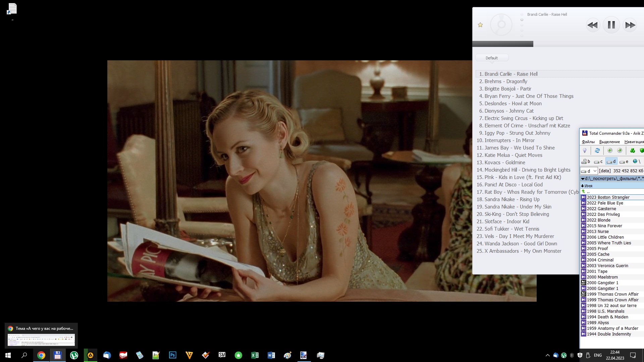Go forward with green right arrow in Total Commander
The width and height of the screenshot is (644, 362).
tap(620, 150)
